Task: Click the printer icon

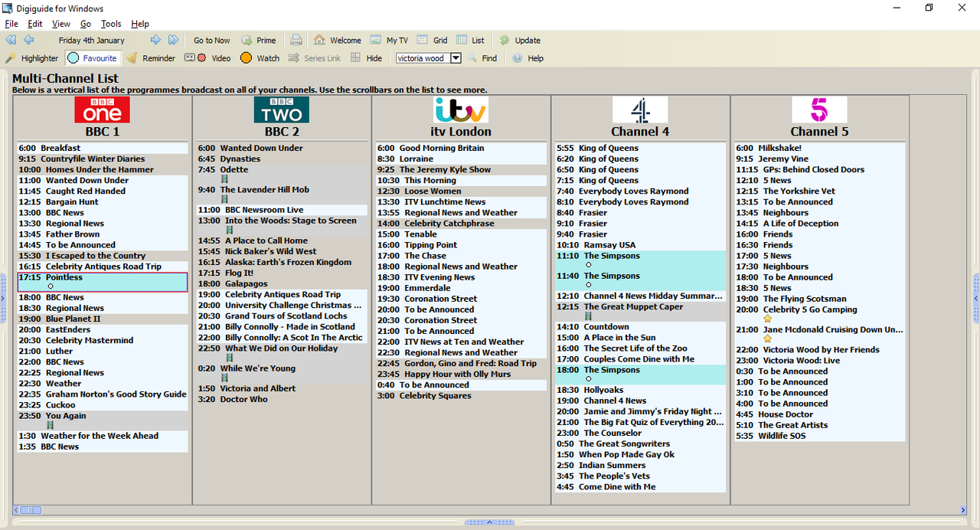Action: pos(296,40)
